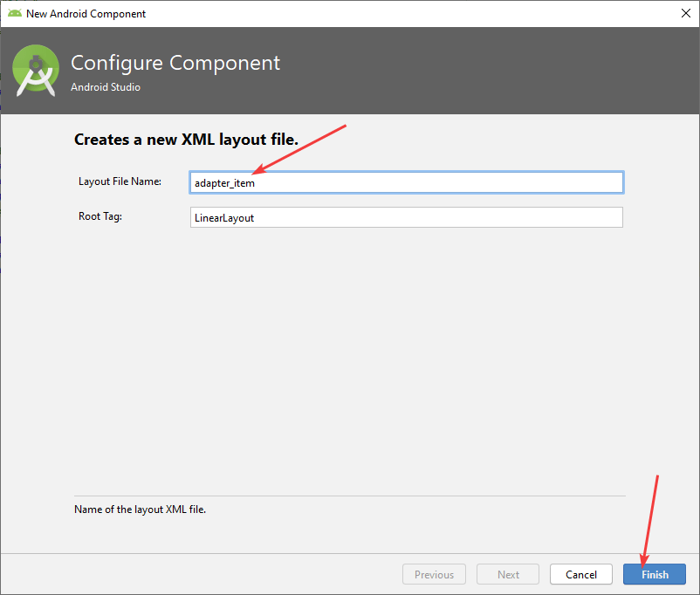Click the green Android Studio logo
This screenshot has height=595, width=700.
click(36, 71)
